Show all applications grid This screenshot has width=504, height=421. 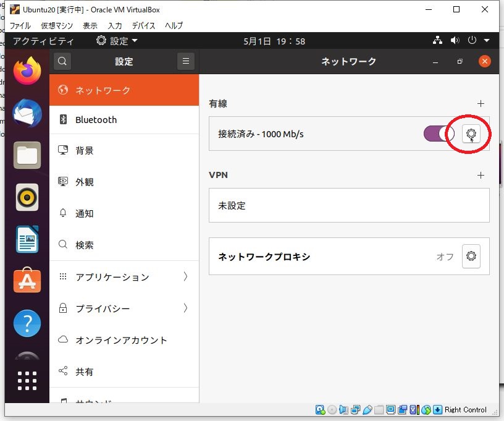[x=27, y=381]
